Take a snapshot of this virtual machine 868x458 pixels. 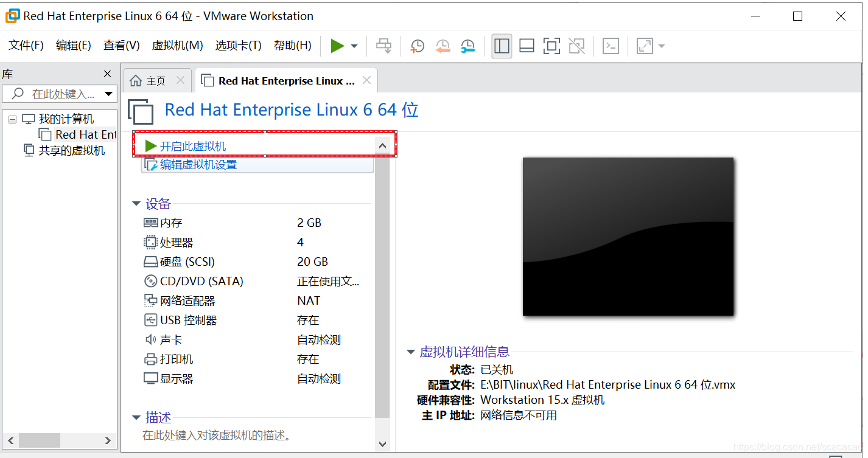click(417, 46)
